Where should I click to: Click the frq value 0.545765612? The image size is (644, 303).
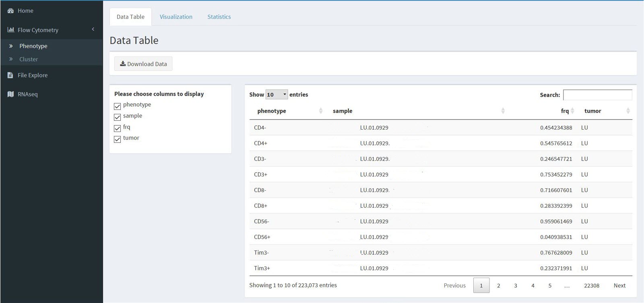pyautogui.click(x=556, y=143)
